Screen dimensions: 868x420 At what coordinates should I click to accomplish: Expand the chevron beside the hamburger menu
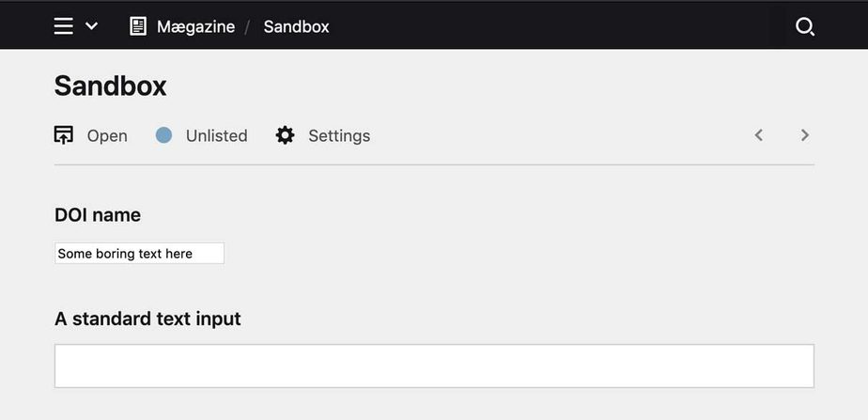91,26
